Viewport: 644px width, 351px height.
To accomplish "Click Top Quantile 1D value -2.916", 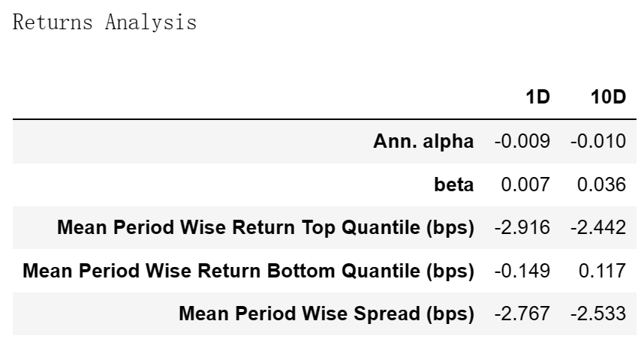I will 522,227.
